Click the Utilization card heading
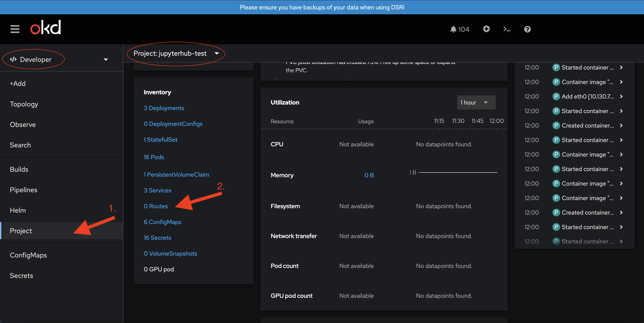644x323 pixels. 285,102
